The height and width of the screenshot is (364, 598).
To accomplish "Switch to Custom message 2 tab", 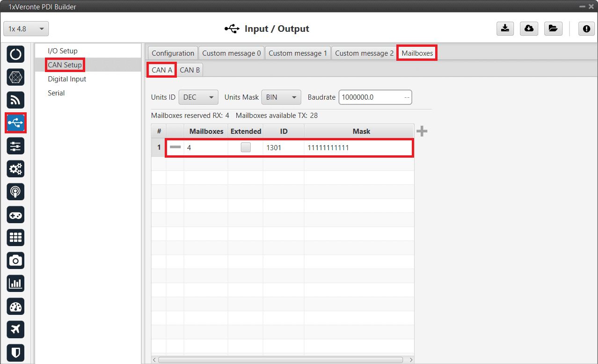I will point(364,53).
